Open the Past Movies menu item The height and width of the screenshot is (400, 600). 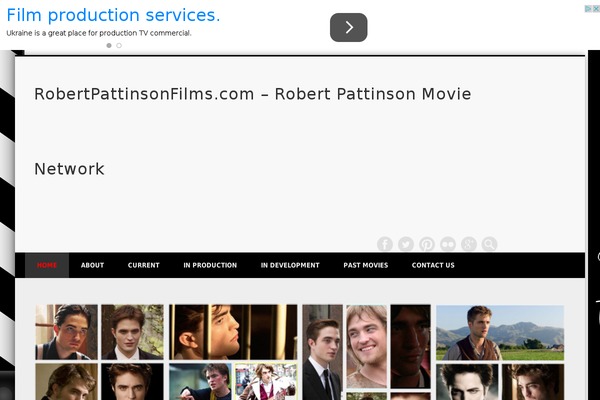(x=366, y=265)
